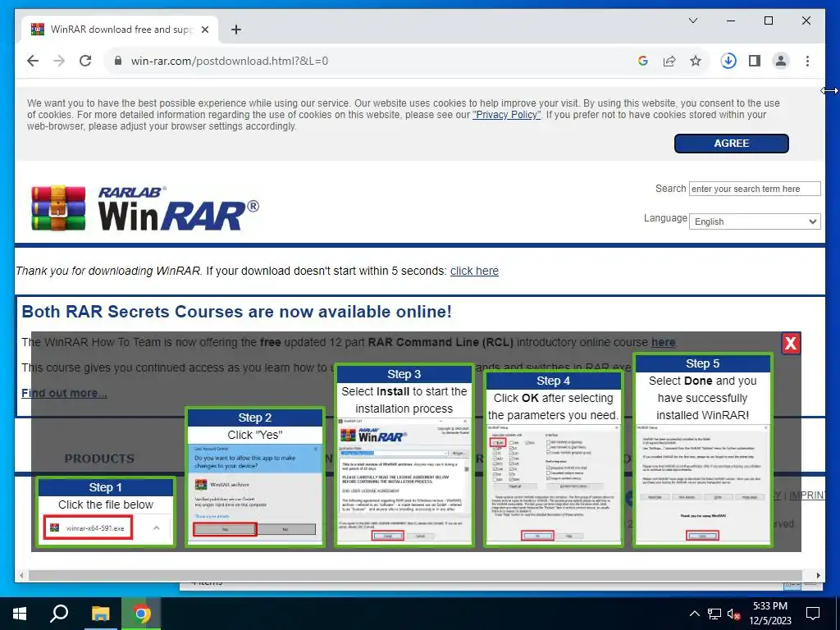
Task: Open the 'here' RCL course link
Action: pos(663,342)
